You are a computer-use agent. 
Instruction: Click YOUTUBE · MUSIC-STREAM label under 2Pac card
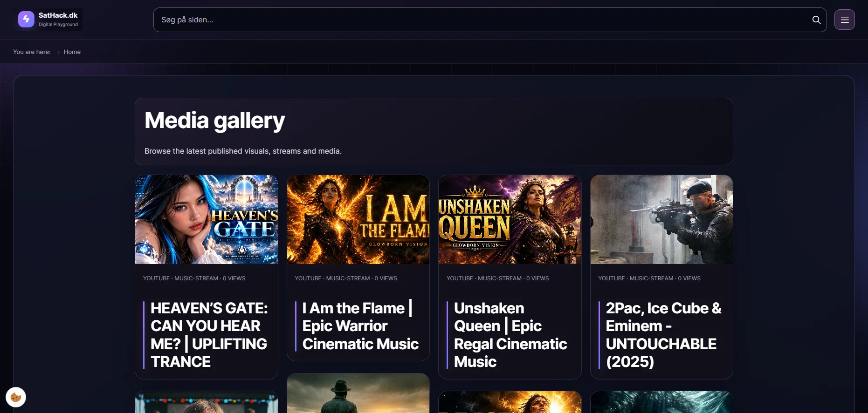(649, 278)
